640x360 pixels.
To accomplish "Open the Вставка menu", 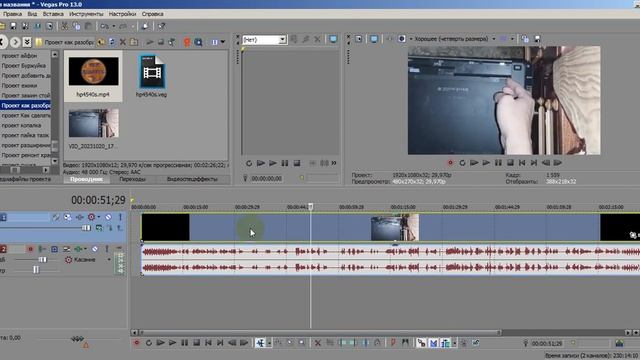I will [x=53, y=14].
